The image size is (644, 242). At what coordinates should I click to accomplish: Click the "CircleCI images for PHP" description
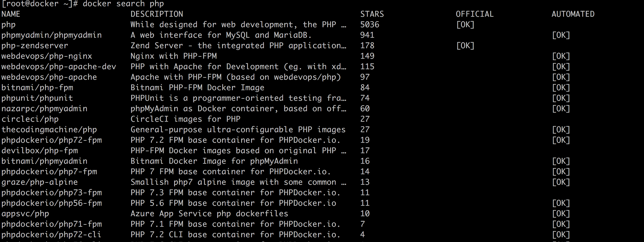tap(185, 119)
